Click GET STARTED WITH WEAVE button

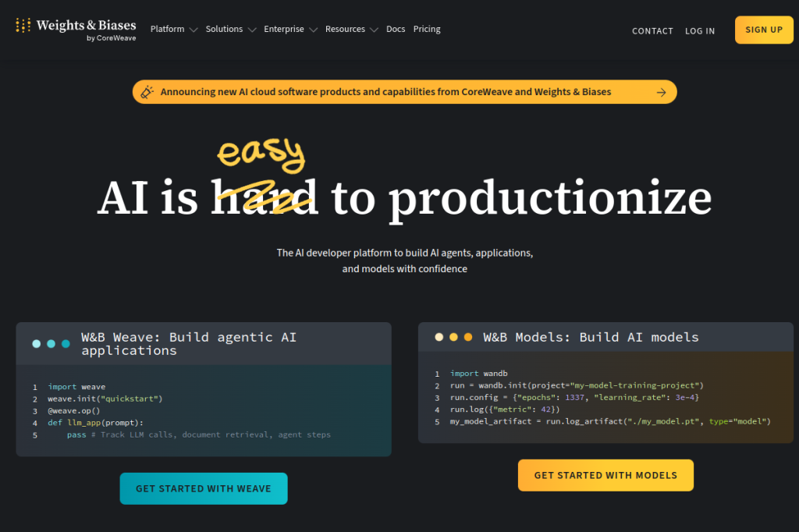[204, 488]
